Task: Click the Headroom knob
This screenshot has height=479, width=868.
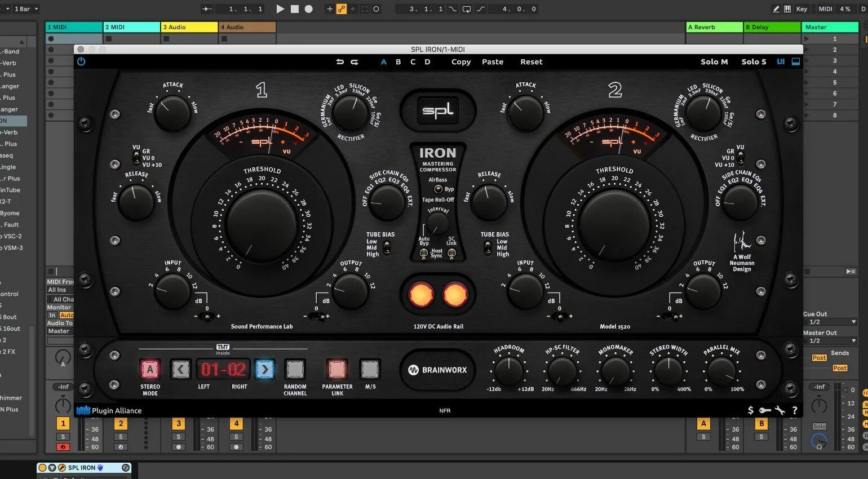Action: pyautogui.click(x=509, y=371)
